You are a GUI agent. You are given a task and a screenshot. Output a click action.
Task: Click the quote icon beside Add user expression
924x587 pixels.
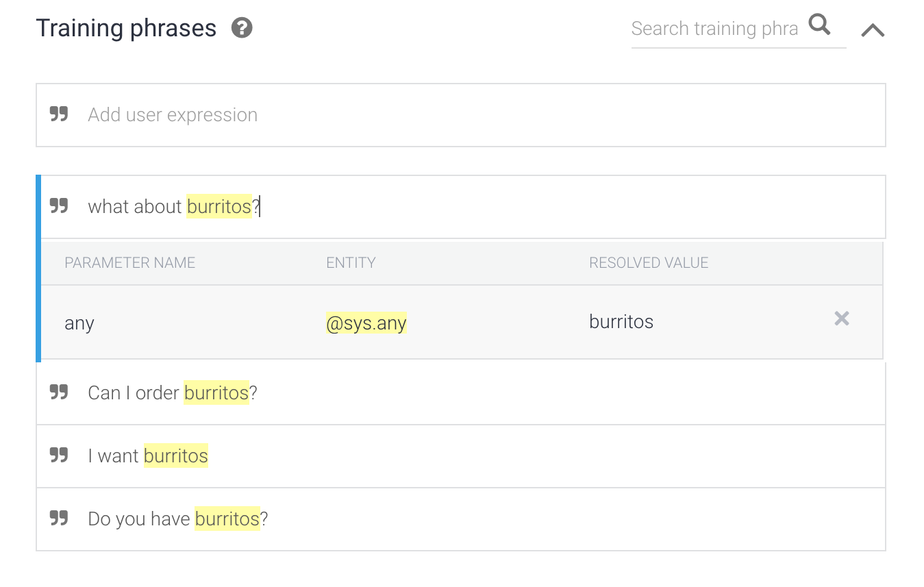click(x=60, y=114)
